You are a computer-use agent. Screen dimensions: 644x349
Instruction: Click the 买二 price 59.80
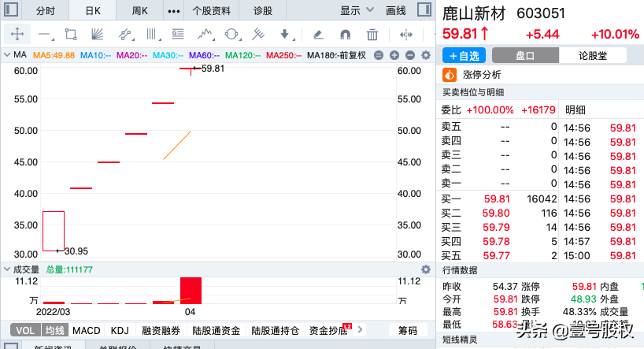[496, 213]
